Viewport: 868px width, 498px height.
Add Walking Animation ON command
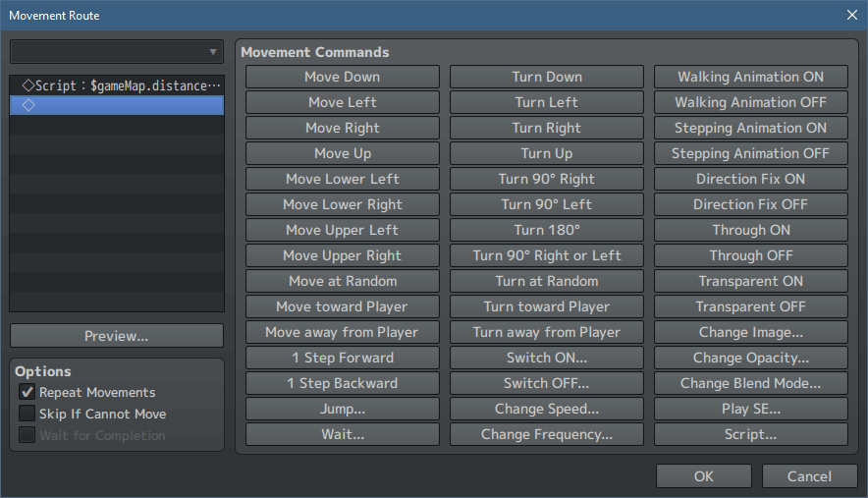coord(751,77)
